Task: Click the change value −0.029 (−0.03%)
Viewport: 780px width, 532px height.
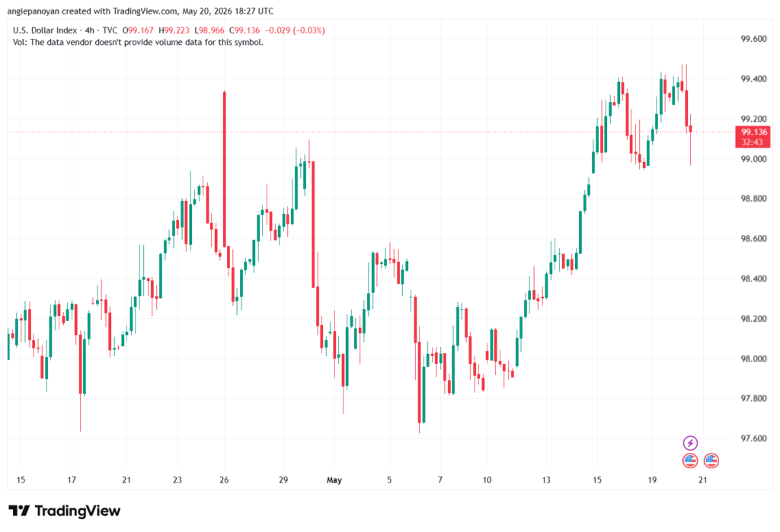Action: (295, 30)
